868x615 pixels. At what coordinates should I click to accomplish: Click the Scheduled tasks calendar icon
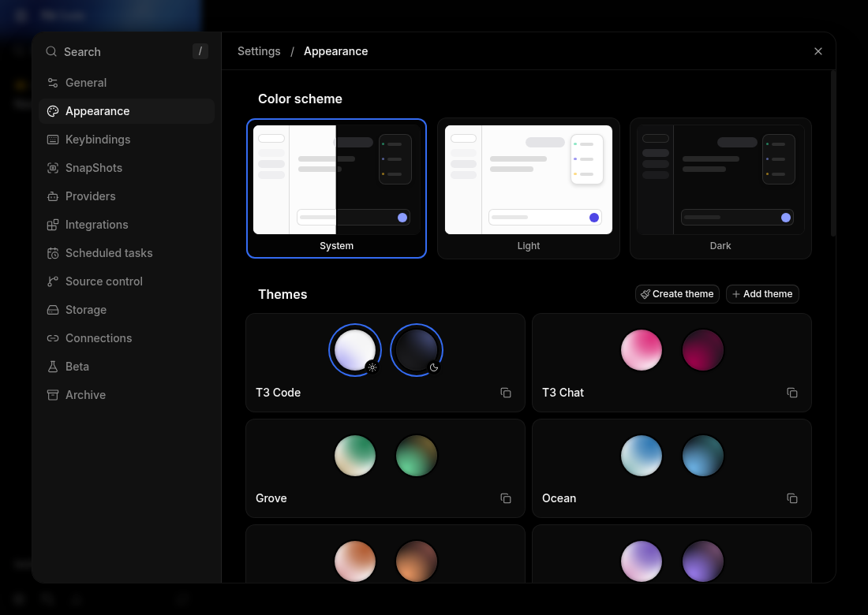point(53,253)
